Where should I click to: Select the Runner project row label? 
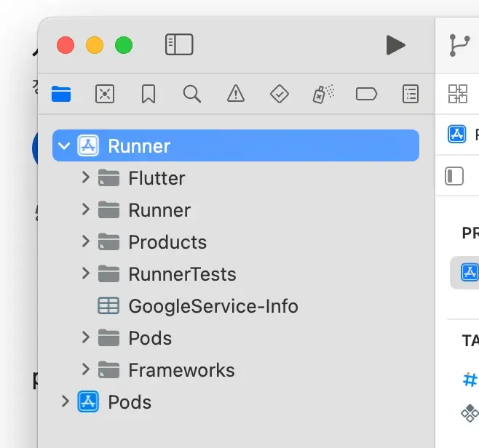[x=139, y=146]
